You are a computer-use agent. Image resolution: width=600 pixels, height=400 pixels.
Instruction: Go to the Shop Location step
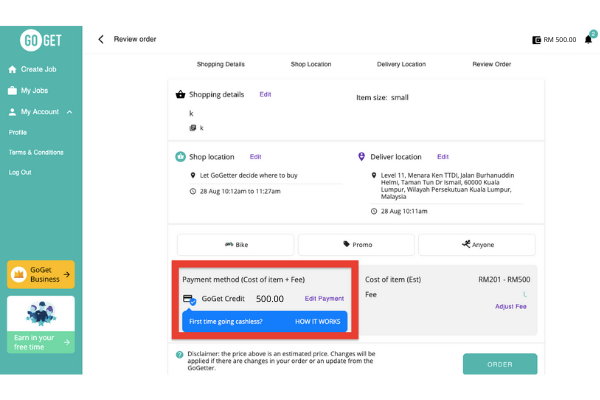(x=311, y=64)
